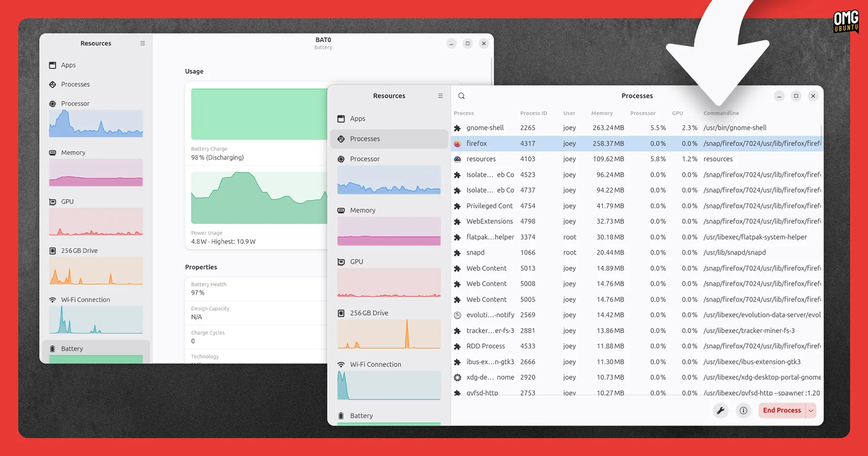Image resolution: width=868 pixels, height=456 pixels.
Task: Click the Firefox icon in process list
Action: (x=458, y=144)
